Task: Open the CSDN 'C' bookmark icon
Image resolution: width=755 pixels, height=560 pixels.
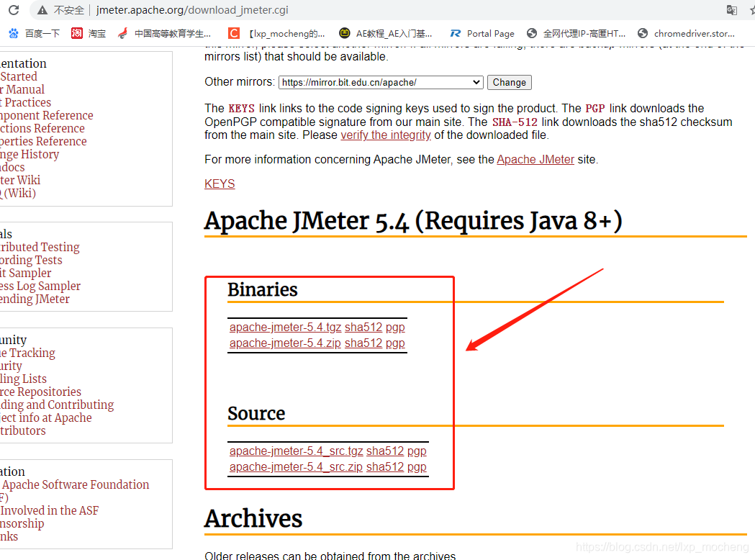Action: coord(233,33)
